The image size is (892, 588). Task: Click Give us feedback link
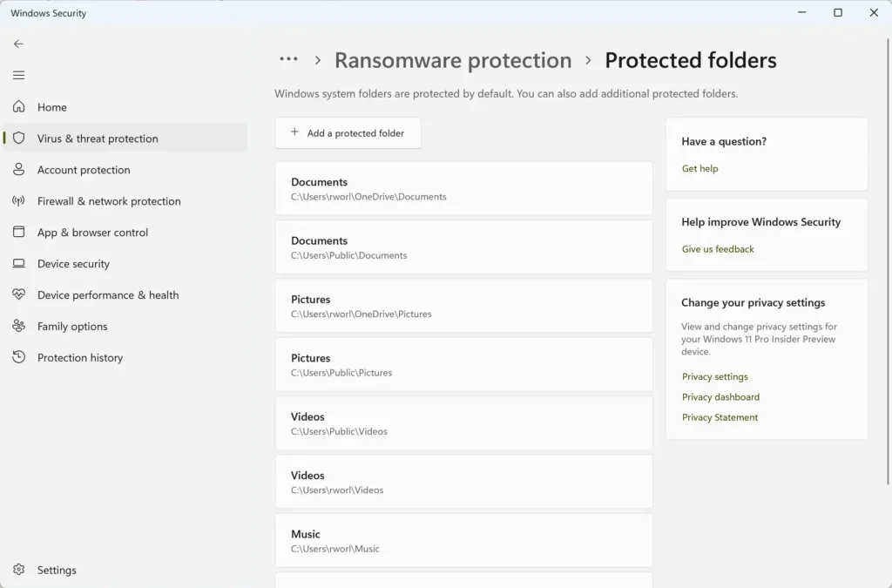tap(718, 249)
